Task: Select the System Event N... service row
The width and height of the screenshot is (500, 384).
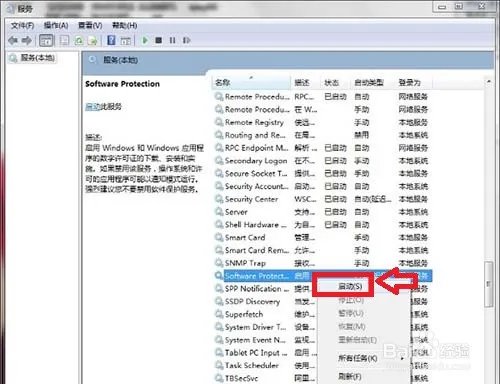Action: point(265,340)
